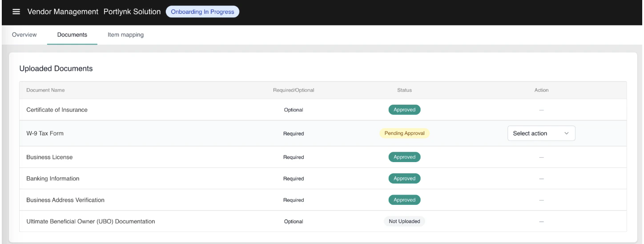Open the hamburger navigation menu
The image size is (644, 244).
pyautogui.click(x=16, y=12)
